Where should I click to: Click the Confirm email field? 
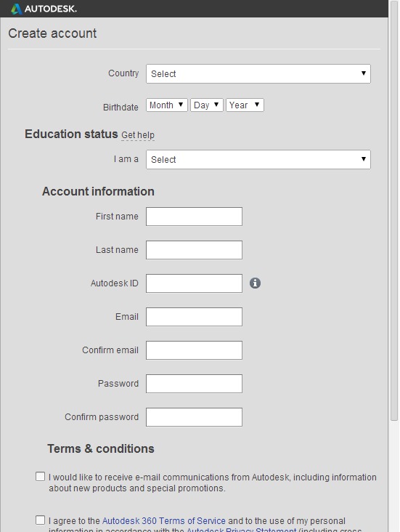click(x=194, y=350)
